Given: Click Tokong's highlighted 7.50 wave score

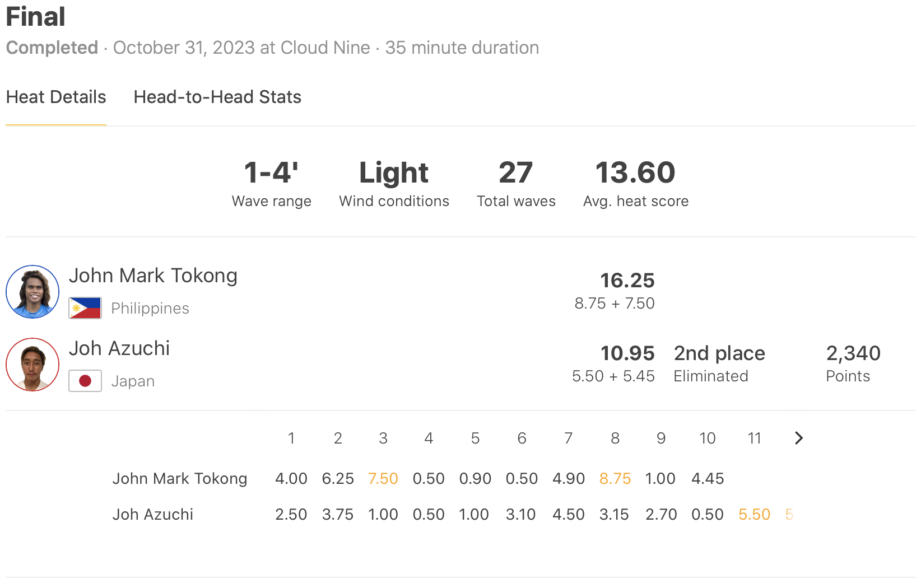Looking at the screenshot, I should click(x=383, y=479).
